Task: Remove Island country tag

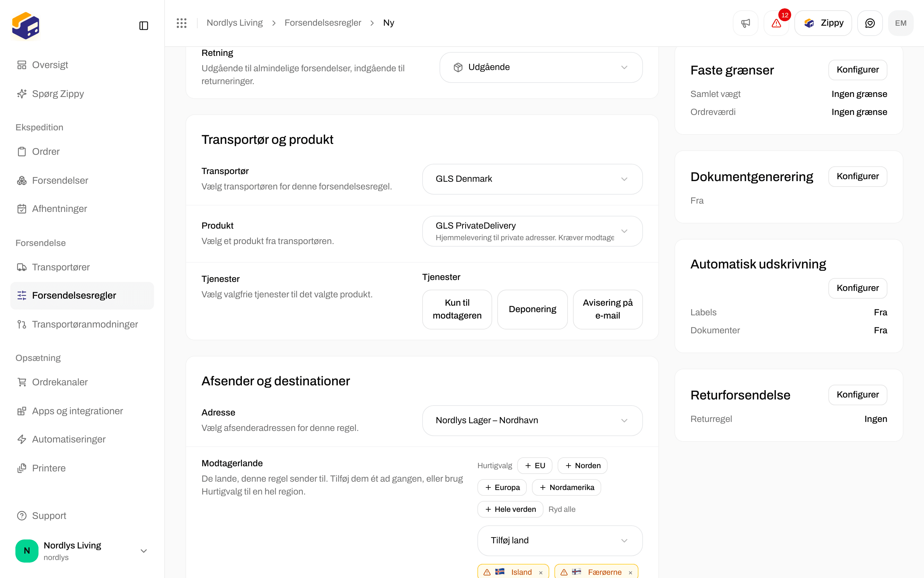Action: (541, 572)
